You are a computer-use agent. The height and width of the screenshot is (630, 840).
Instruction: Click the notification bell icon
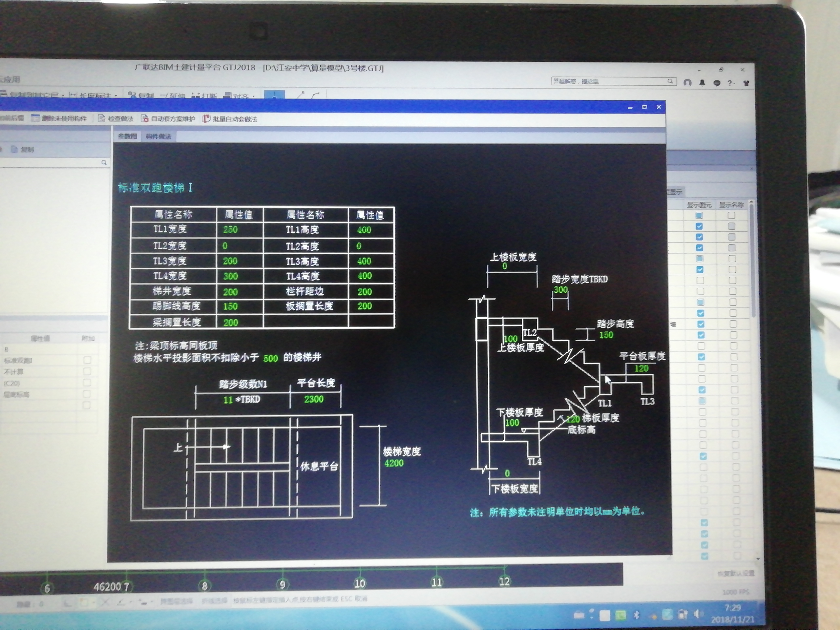click(702, 82)
